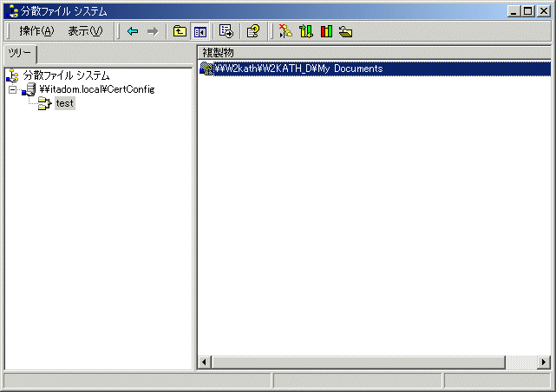Select the ツリー tab
This screenshot has width=556, height=392.
20,54
